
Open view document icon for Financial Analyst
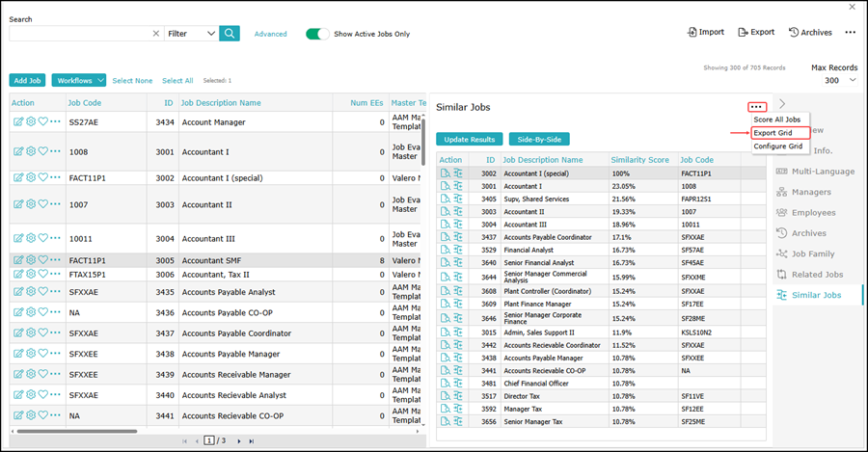pos(445,249)
